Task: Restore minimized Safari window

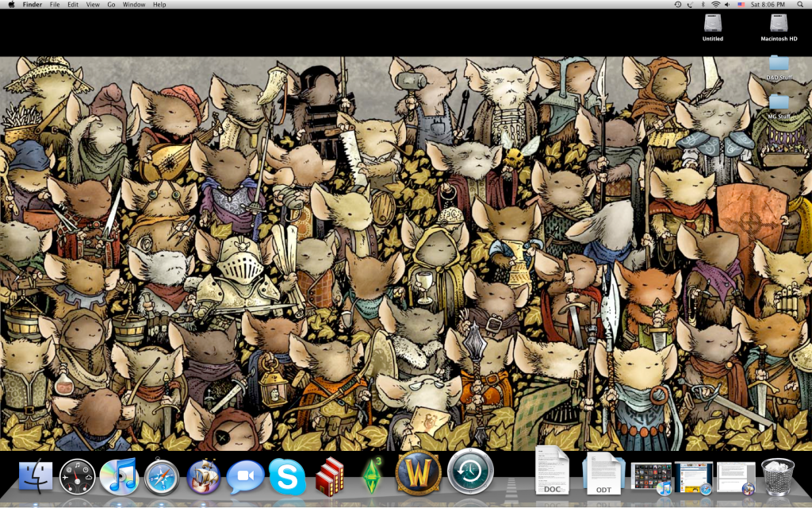Action: click(x=693, y=478)
